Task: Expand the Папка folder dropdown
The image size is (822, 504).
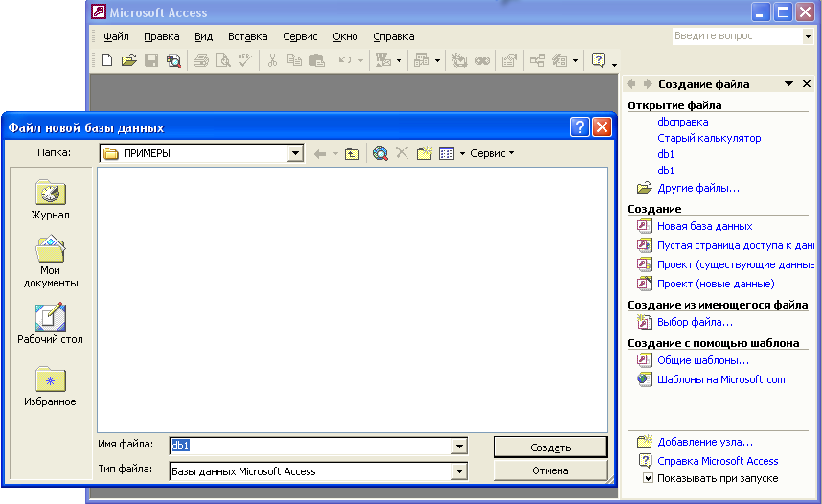Action: click(x=296, y=153)
